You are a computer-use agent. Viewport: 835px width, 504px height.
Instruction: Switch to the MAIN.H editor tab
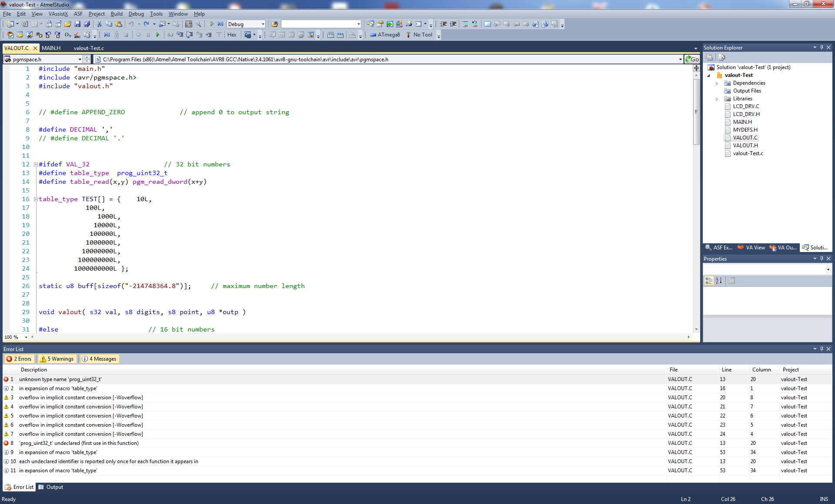(x=51, y=48)
